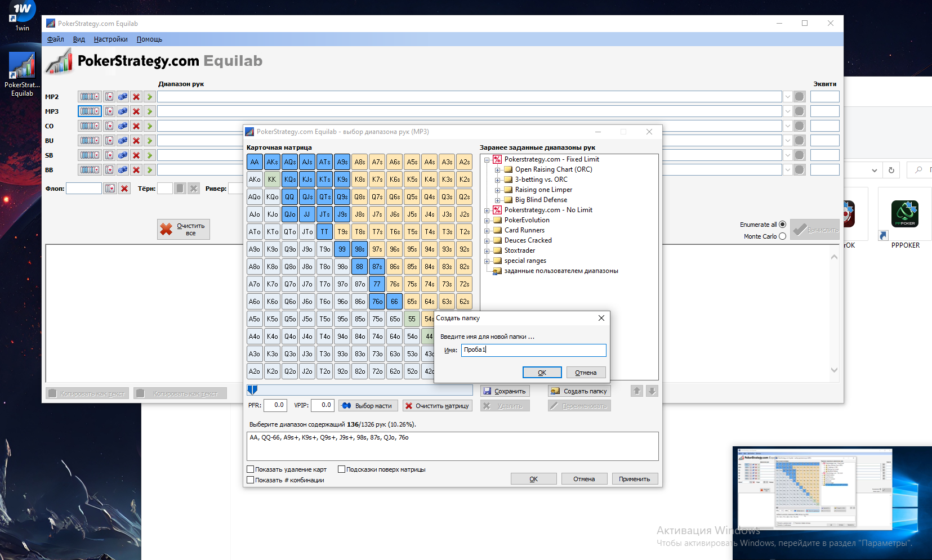Expand PokerEvolution tree node

pos(487,221)
